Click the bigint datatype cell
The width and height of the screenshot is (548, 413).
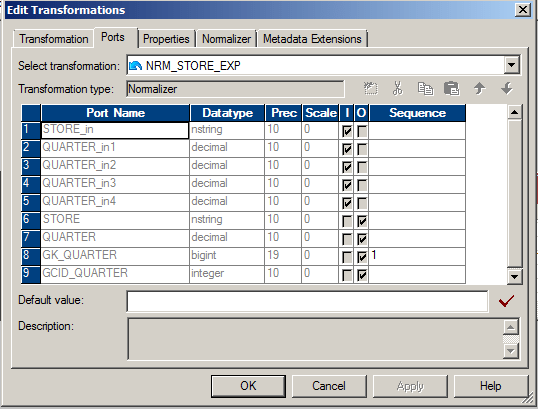(x=227, y=256)
